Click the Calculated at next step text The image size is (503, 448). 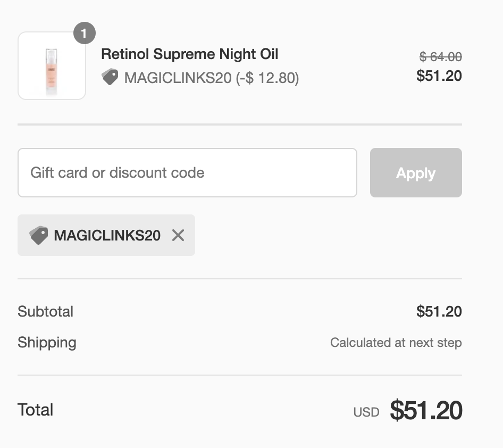396,343
